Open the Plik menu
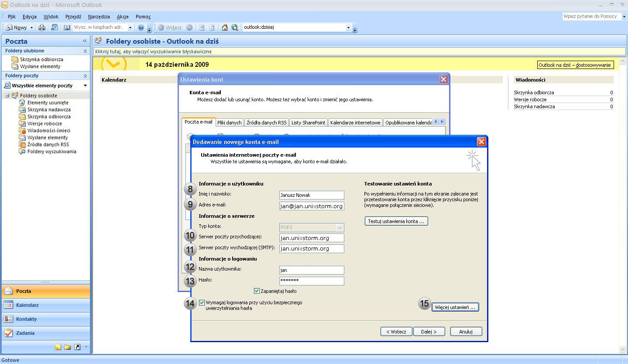 [x=11, y=17]
